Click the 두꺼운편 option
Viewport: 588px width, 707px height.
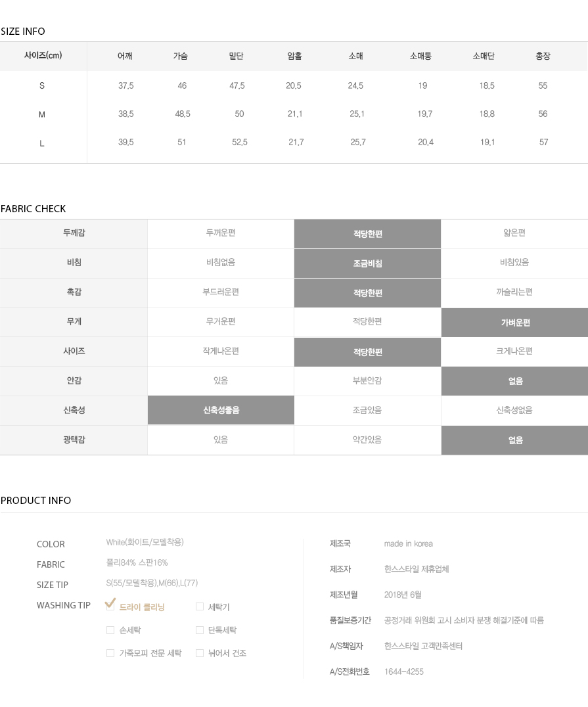(221, 233)
